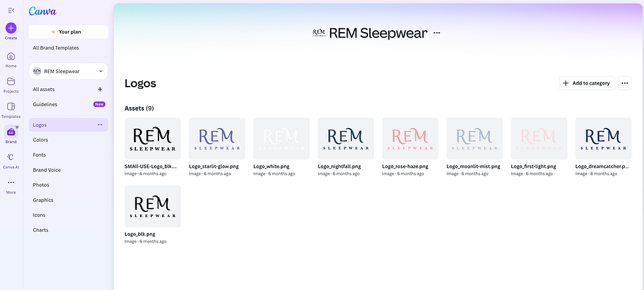This screenshot has height=290, width=644.
Task: Open Brand Voice category
Action: [x=47, y=170]
